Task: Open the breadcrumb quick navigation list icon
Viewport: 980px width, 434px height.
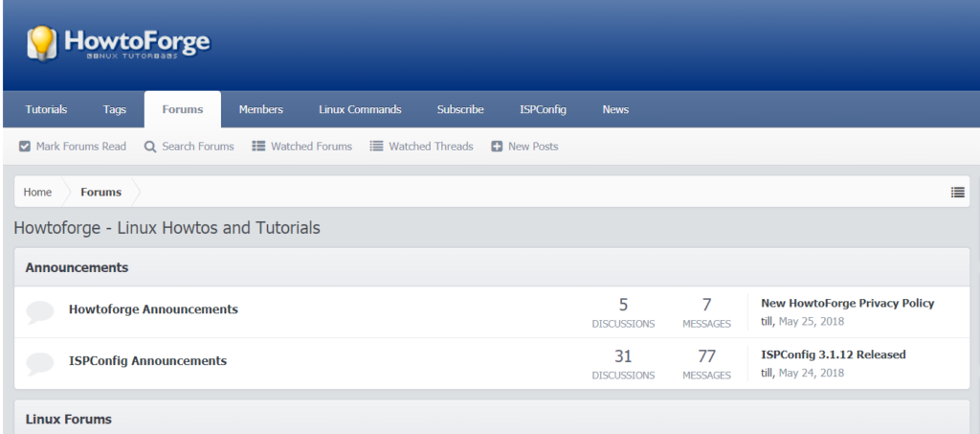Action: tap(957, 192)
